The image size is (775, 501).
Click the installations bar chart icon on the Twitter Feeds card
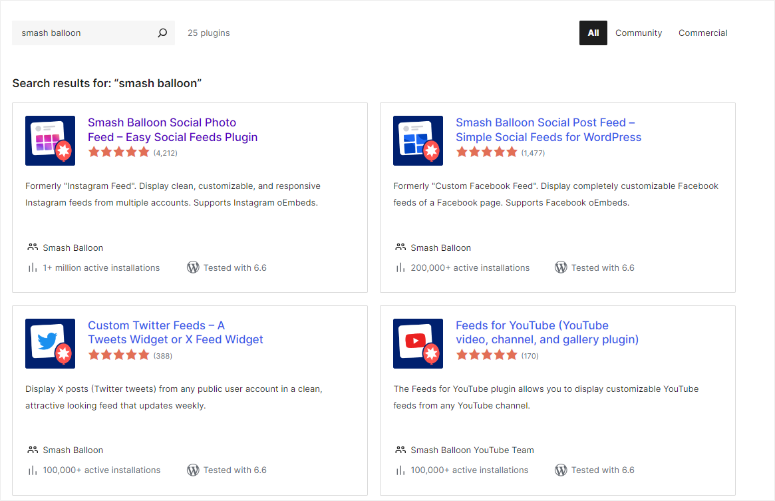point(33,470)
